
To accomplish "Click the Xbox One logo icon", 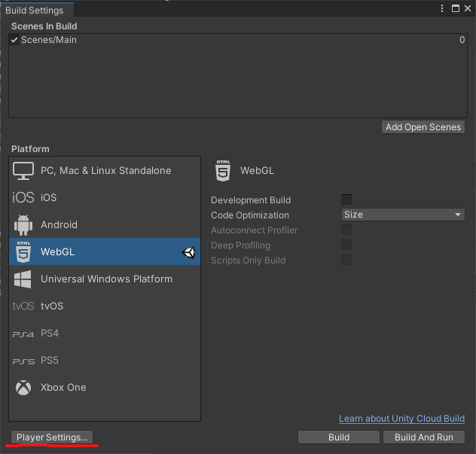I will coord(23,388).
